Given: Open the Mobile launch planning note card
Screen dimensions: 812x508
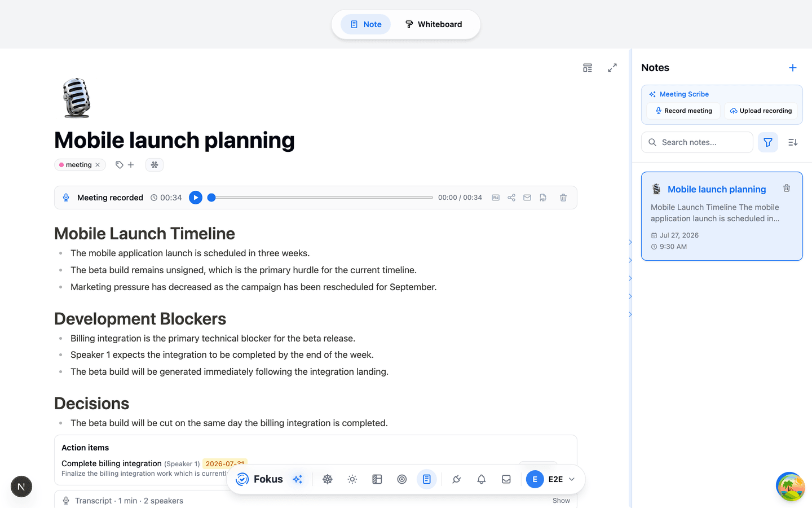Looking at the screenshot, I should click(x=722, y=216).
